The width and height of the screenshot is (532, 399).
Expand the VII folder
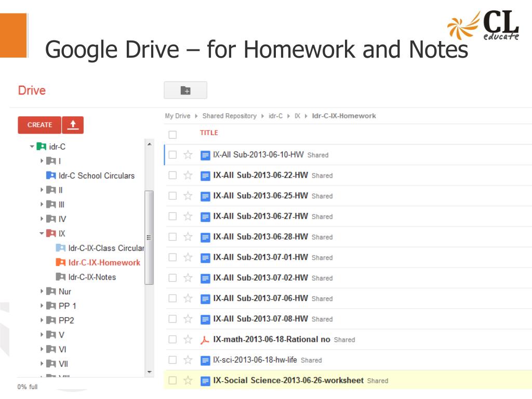click(42, 364)
